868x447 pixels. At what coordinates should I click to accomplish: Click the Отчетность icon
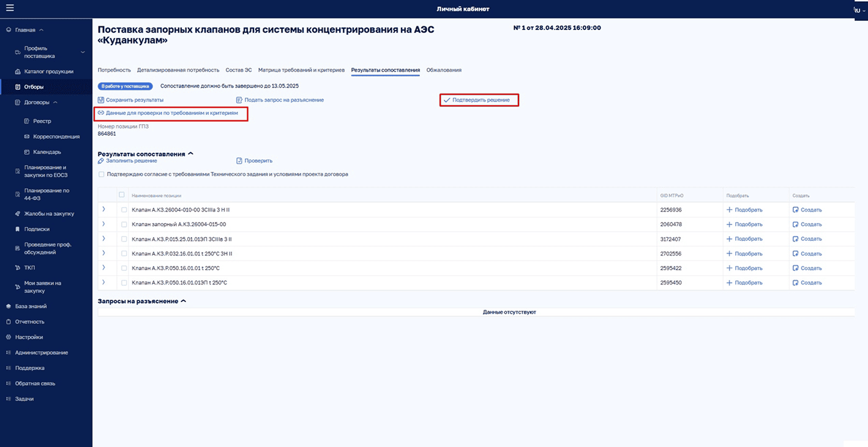9,322
